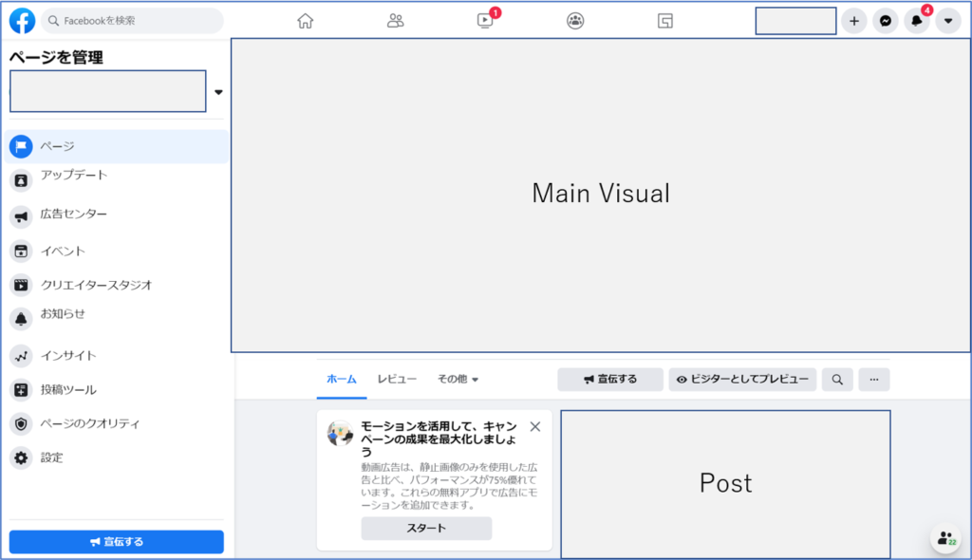The image size is (972, 560).
Task: Open the three-dots more options button
Action: tap(874, 379)
